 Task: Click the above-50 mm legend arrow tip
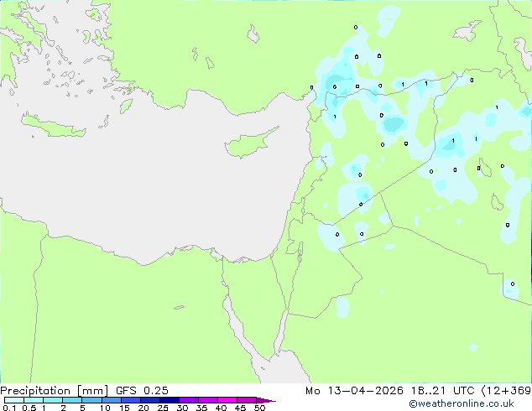click(266, 400)
